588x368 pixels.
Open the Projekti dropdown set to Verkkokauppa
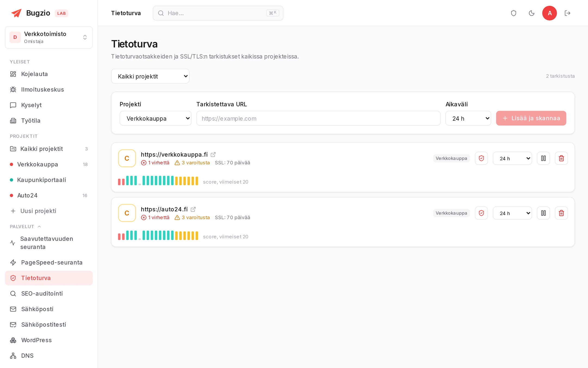(x=155, y=118)
